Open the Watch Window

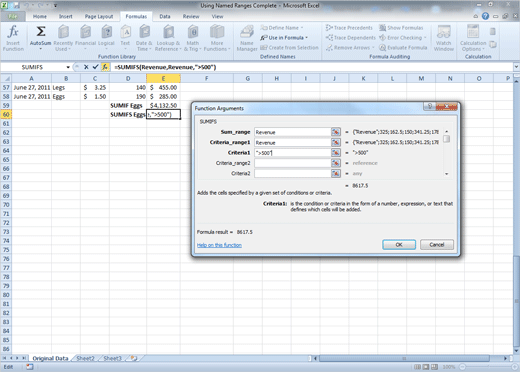pyautogui.click(x=444, y=38)
